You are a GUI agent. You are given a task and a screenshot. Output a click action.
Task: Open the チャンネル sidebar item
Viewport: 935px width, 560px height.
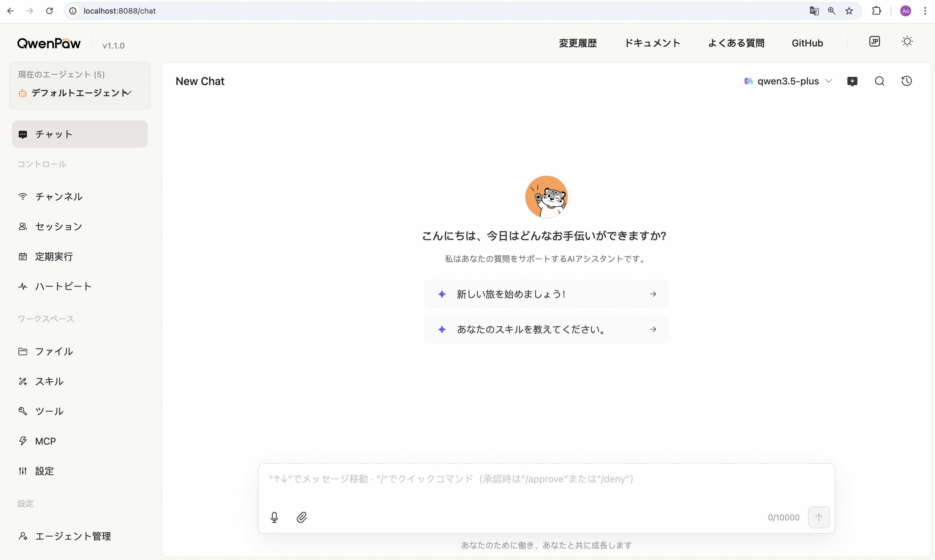(x=58, y=197)
